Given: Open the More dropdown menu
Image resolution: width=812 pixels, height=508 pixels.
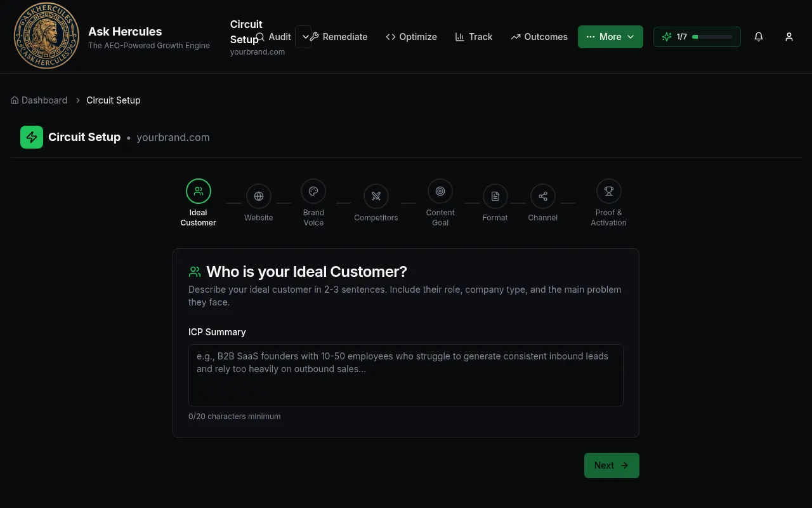Looking at the screenshot, I should click(x=610, y=37).
